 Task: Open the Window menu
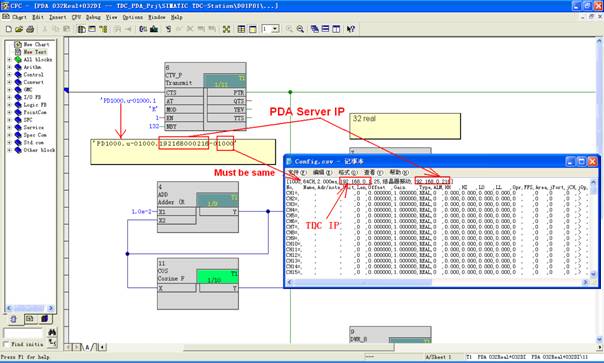click(157, 17)
